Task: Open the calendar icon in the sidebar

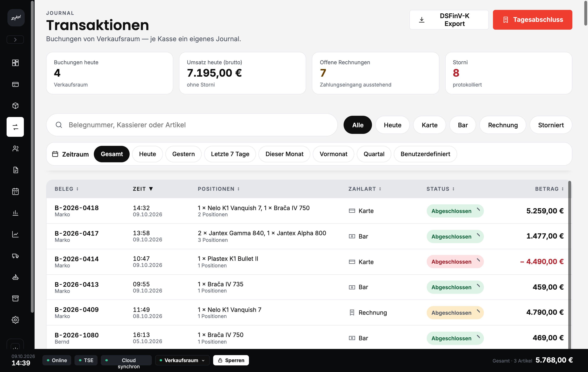Action: (x=15, y=191)
